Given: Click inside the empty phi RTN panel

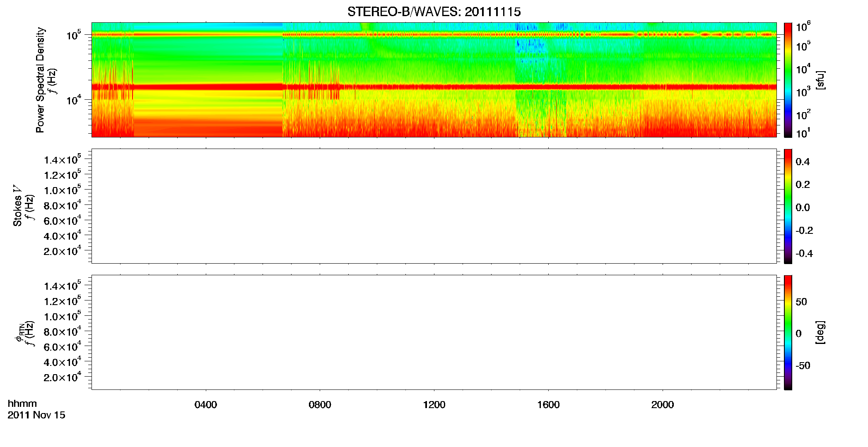Looking at the screenshot, I should coord(434,332).
